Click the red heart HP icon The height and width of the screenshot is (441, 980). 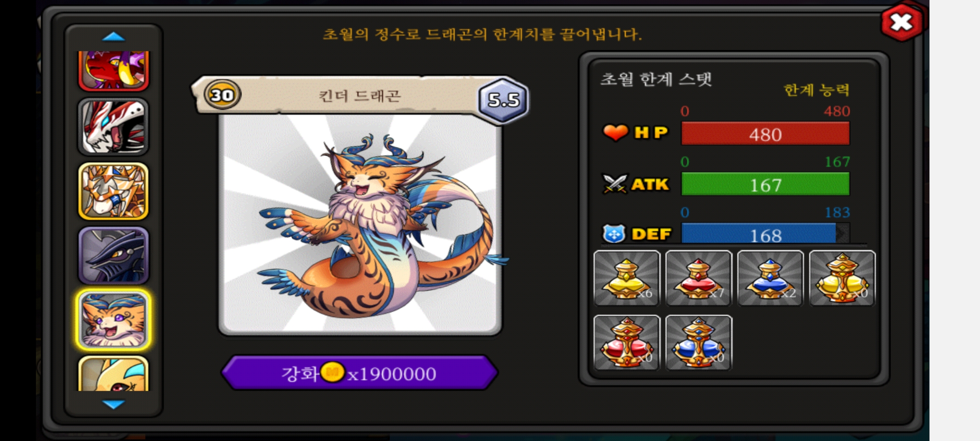[x=615, y=132]
